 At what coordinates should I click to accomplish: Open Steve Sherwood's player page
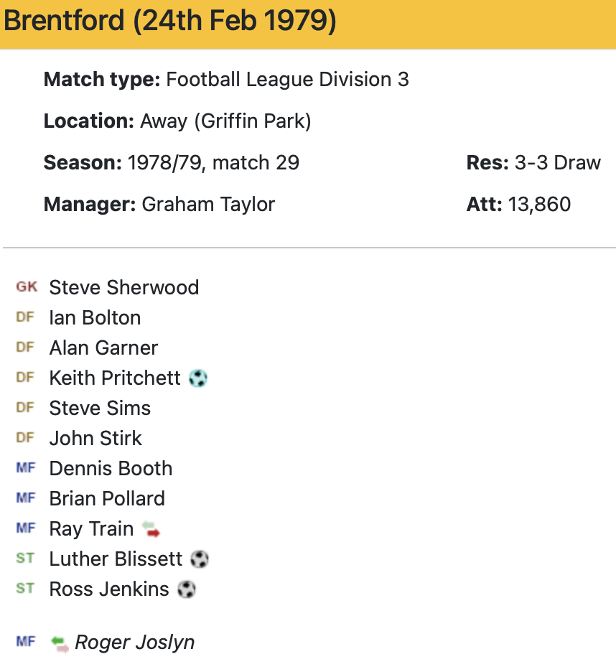[123, 288]
